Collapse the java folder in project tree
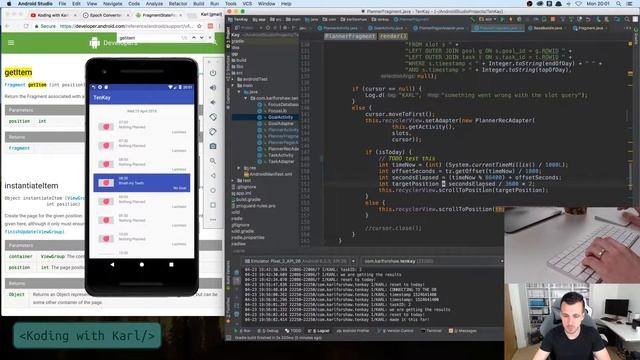The height and width of the screenshot is (360, 640). pyautogui.click(x=240, y=92)
